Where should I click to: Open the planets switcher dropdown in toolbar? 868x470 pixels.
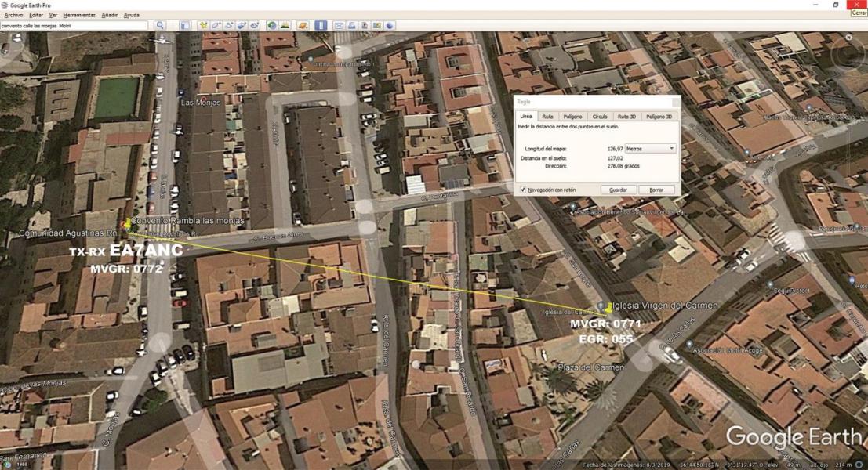[x=302, y=25]
